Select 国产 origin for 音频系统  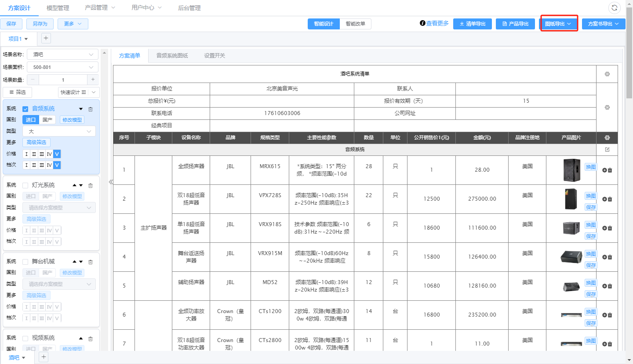point(47,120)
